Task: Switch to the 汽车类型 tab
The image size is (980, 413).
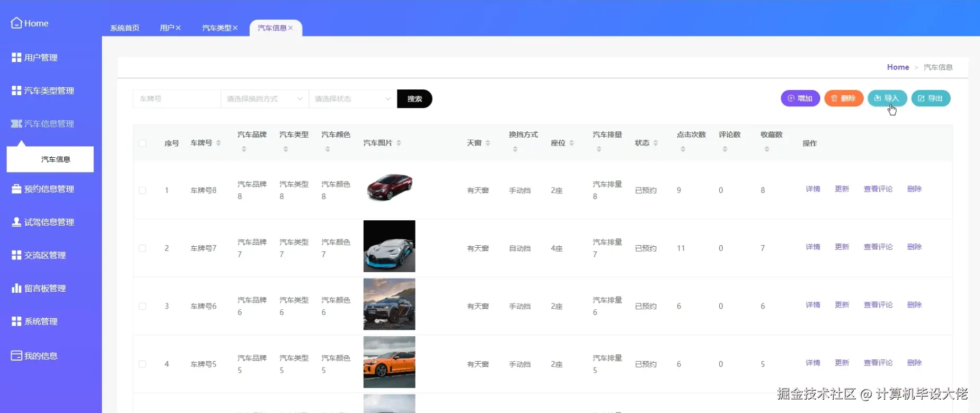Action: click(217, 28)
